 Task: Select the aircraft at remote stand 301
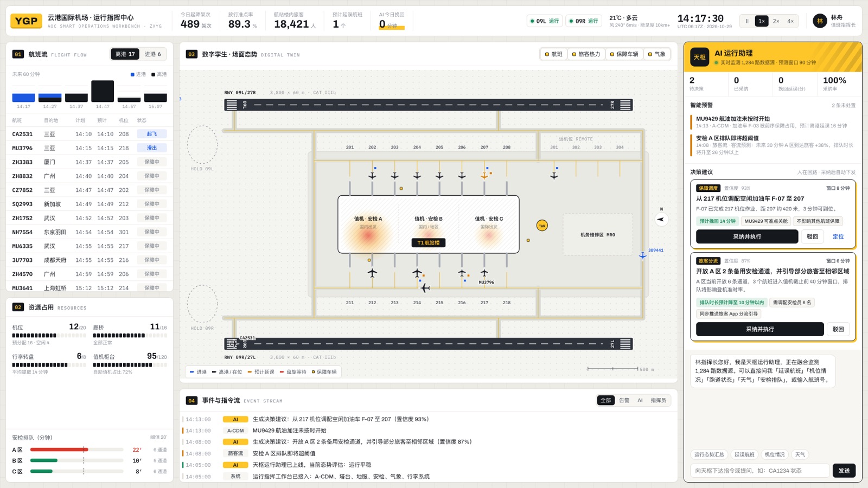tap(554, 176)
